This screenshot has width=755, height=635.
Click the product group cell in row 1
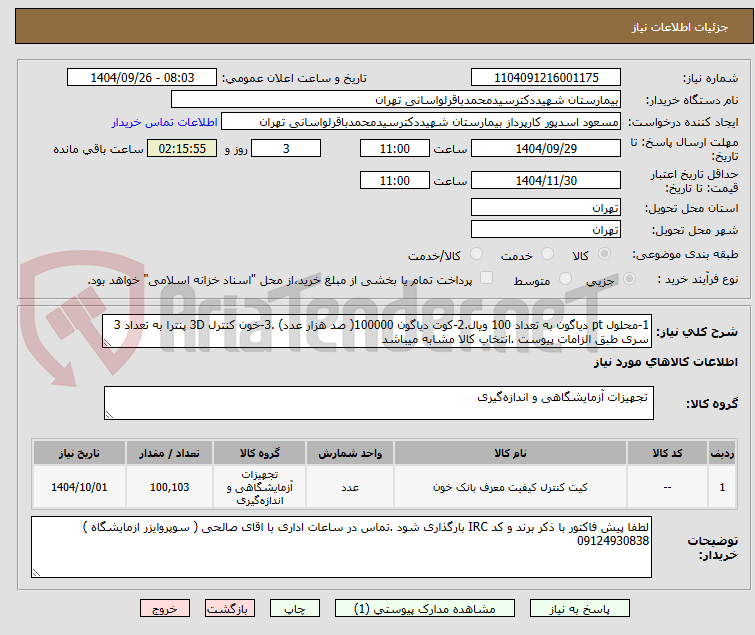tap(260, 487)
